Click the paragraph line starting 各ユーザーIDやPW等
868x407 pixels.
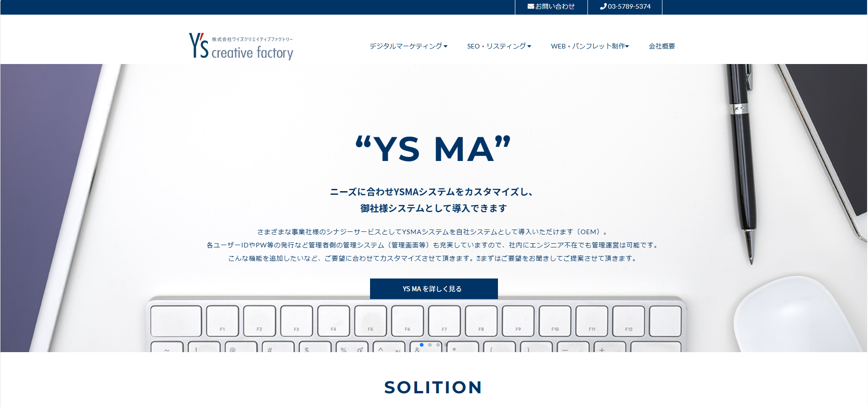(434, 245)
